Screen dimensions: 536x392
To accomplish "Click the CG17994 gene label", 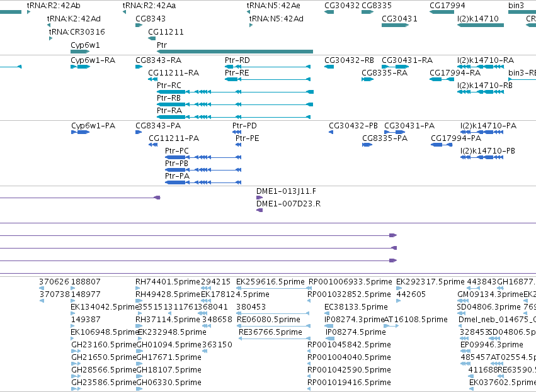I will tap(447, 6).
